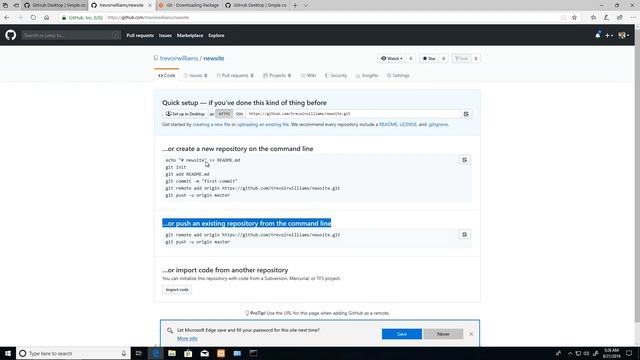
Task: Switch to first GitHub Desktop tab
Action: point(55,5)
